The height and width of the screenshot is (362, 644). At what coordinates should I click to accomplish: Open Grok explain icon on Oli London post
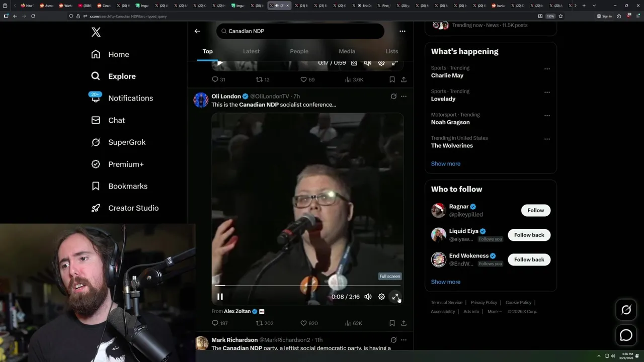(393, 96)
